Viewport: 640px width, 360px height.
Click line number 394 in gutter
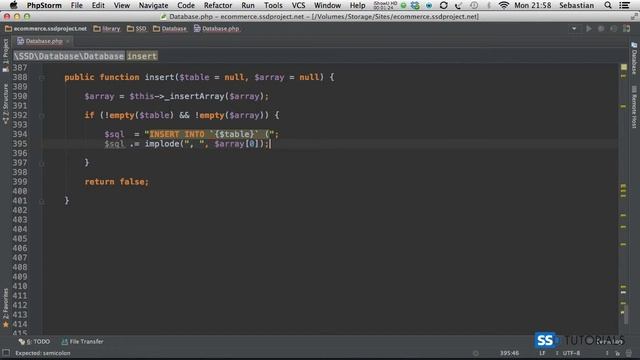[20, 134]
